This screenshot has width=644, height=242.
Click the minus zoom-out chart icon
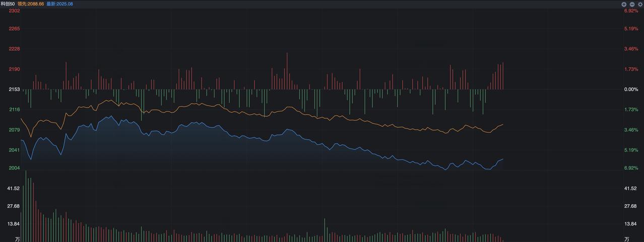(x=632, y=4)
